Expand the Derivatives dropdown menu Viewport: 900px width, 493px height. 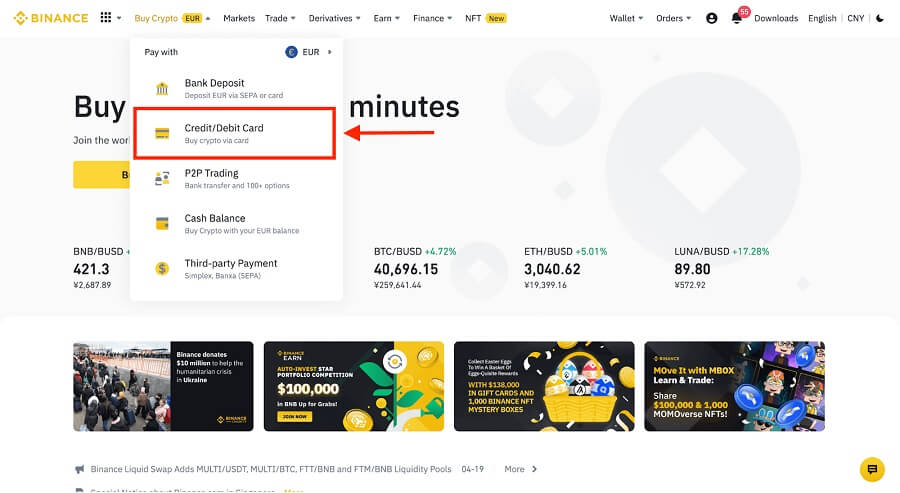(x=335, y=18)
